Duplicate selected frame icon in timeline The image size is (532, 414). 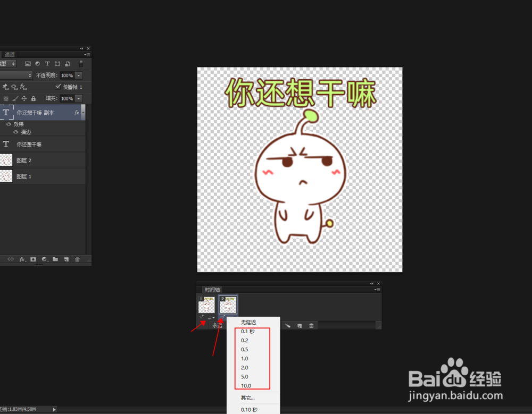(x=300, y=326)
